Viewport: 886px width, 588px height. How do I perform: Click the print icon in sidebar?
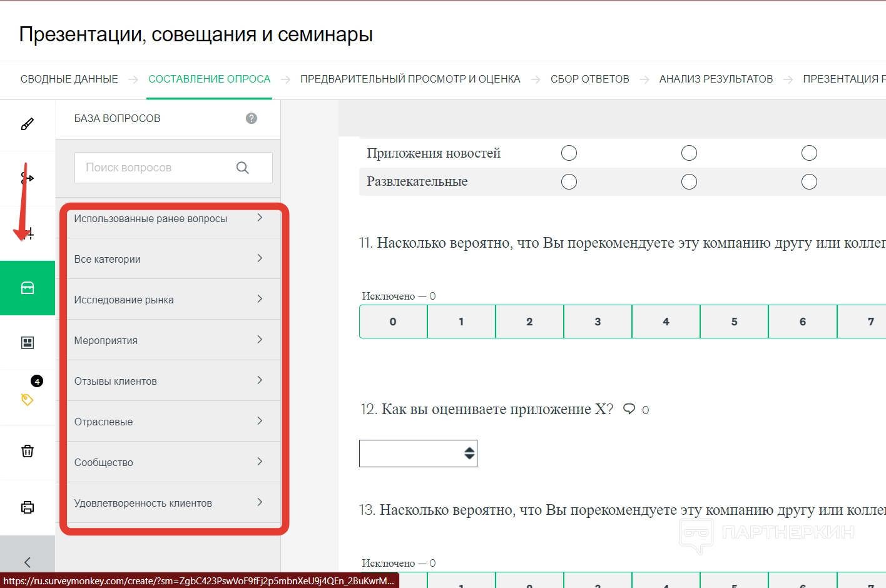tap(28, 507)
